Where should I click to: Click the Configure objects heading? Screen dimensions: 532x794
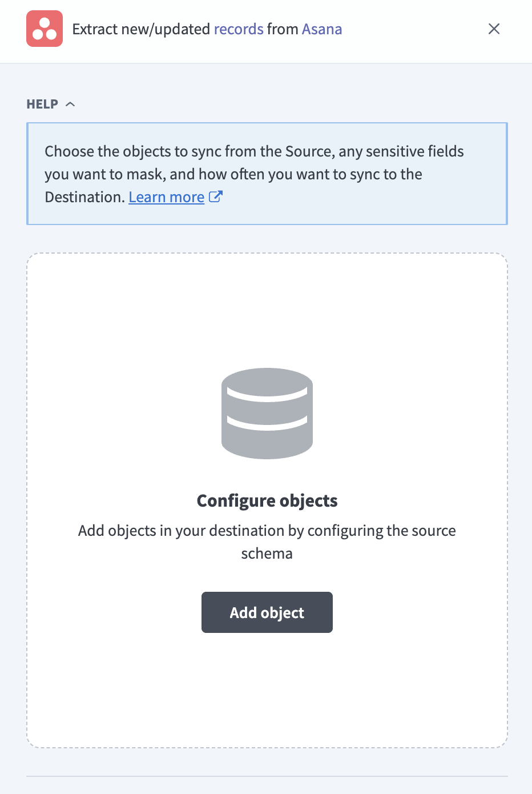267,500
